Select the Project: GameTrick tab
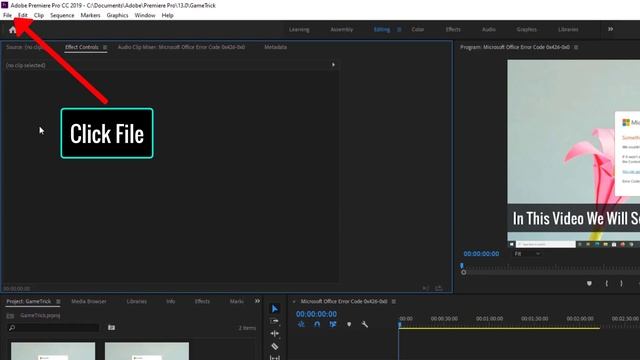Image resolution: width=640 pixels, height=360 pixels. tap(29, 301)
